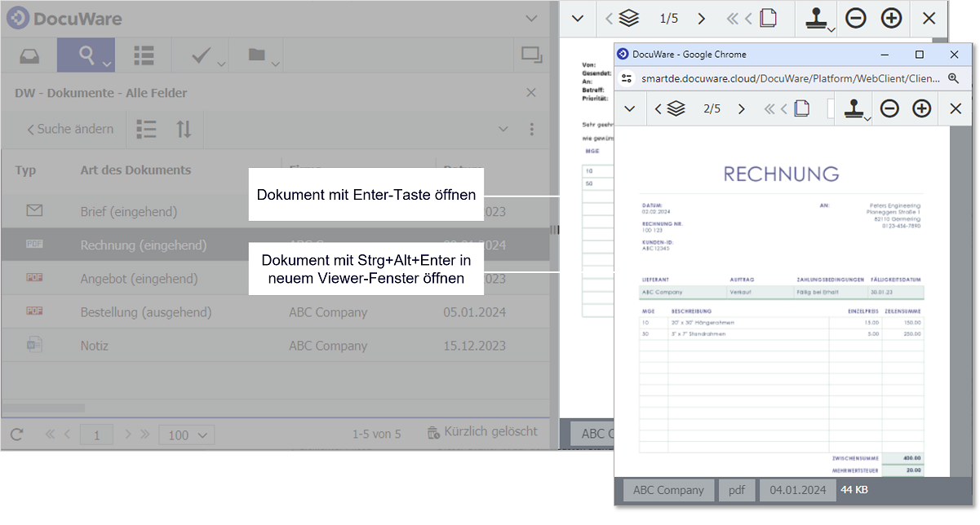Open Kürzlich gelöscht list
The image size is (980, 525).
click(x=482, y=432)
